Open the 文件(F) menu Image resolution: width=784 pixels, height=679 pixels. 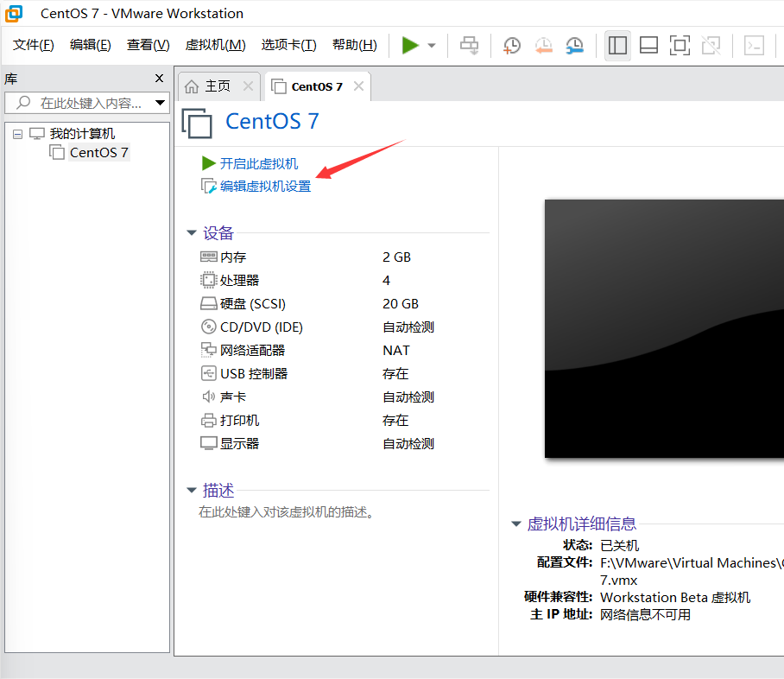click(33, 45)
